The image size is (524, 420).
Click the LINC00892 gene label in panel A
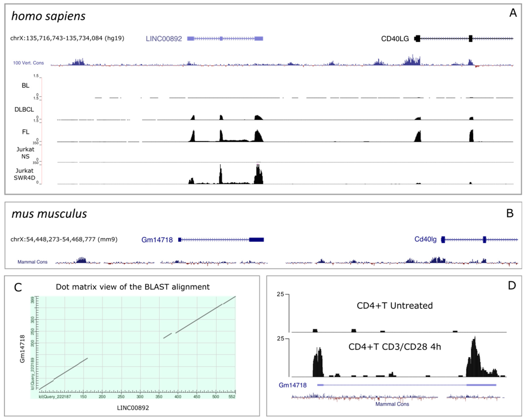pos(164,39)
